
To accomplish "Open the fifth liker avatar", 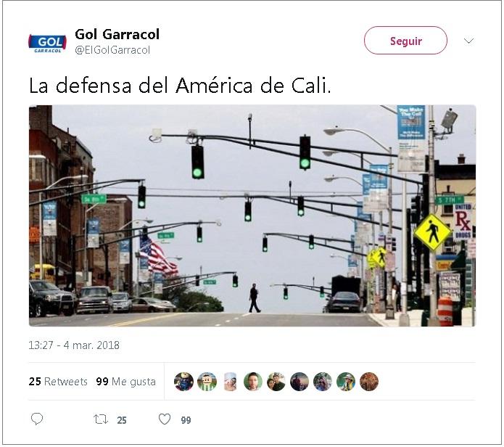I will click(x=276, y=382).
